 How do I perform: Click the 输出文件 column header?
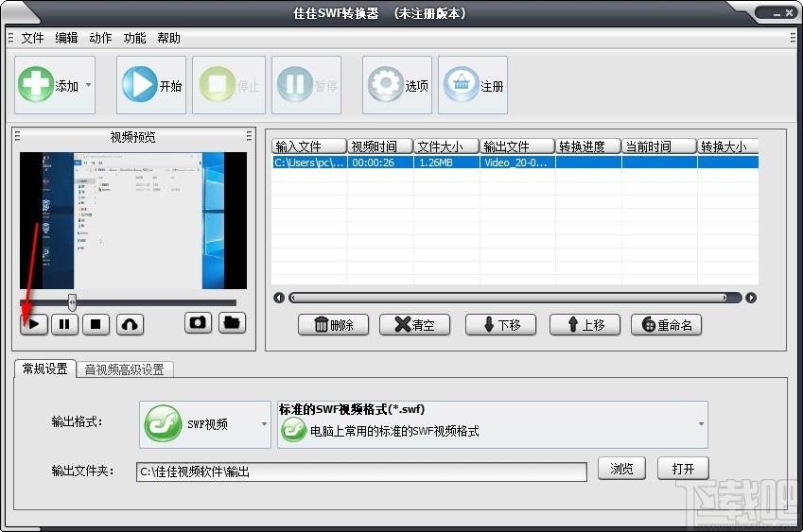tap(517, 146)
